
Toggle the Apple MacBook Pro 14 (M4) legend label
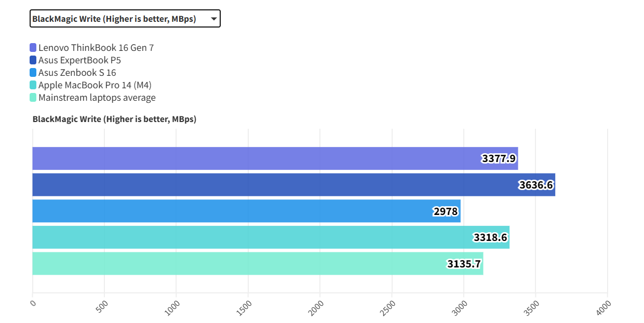(95, 85)
